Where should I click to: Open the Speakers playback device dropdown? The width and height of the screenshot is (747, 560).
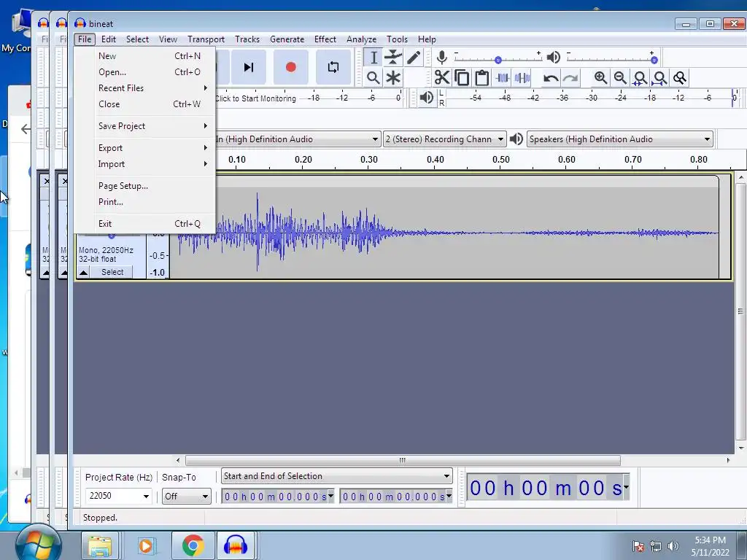coord(620,139)
